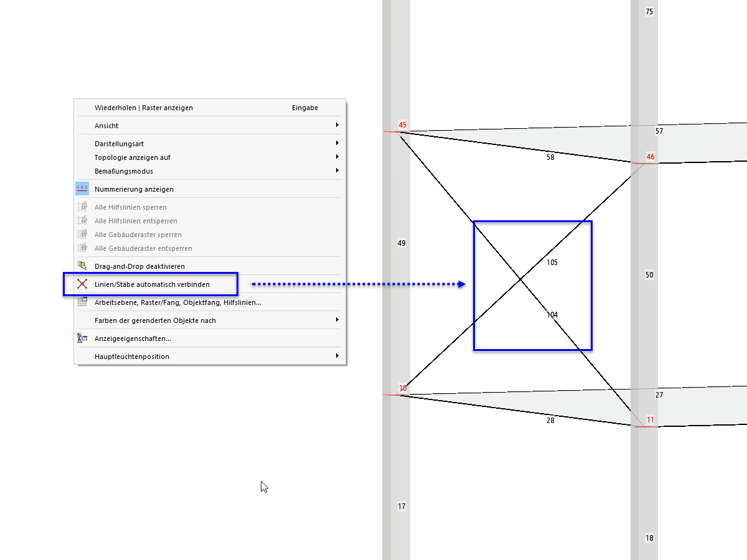Open the Darstellungsart submenu
This screenshot has width=747, height=560.
point(210,144)
